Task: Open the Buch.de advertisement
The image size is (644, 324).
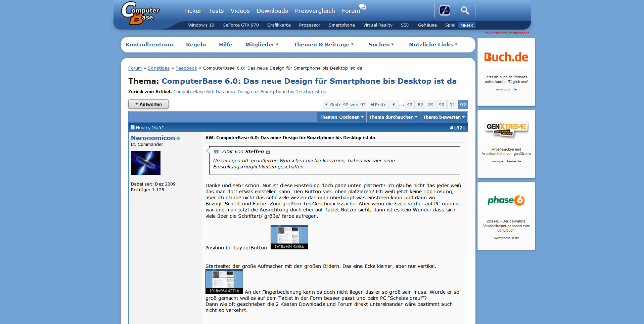Action: click(x=506, y=72)
